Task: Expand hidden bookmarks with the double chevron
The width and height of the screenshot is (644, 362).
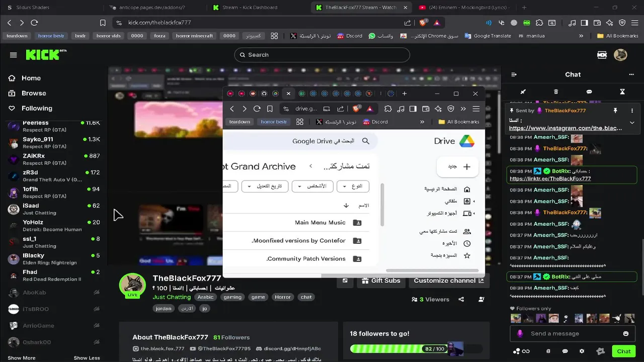Action: click(x=582, y=36)
